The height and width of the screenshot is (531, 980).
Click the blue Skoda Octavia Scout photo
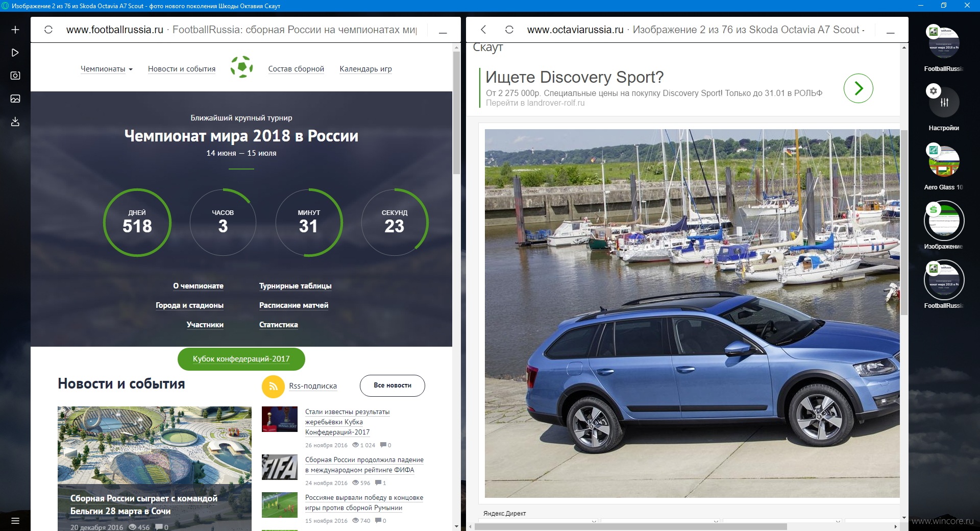692,313
